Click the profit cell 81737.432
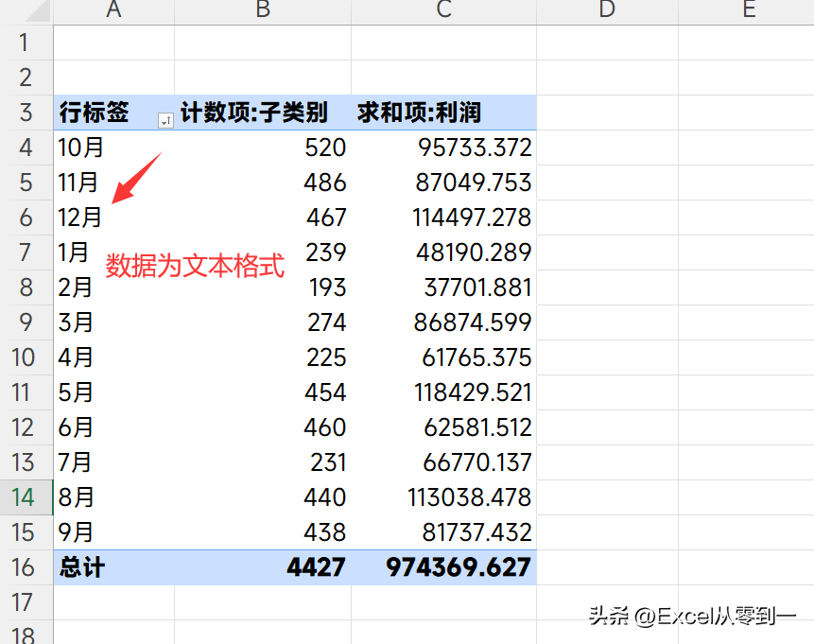This screenshot has height=644, width=814. tap(443, 532)
